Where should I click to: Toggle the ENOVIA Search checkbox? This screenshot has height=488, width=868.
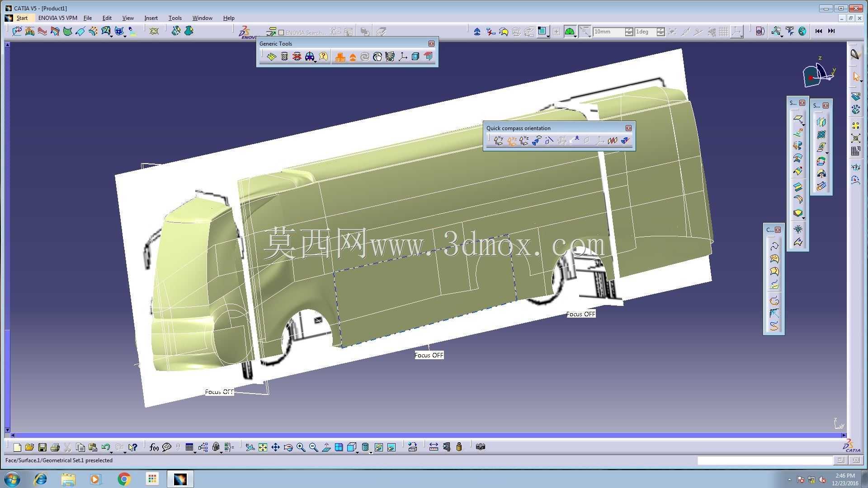point(281,33)
